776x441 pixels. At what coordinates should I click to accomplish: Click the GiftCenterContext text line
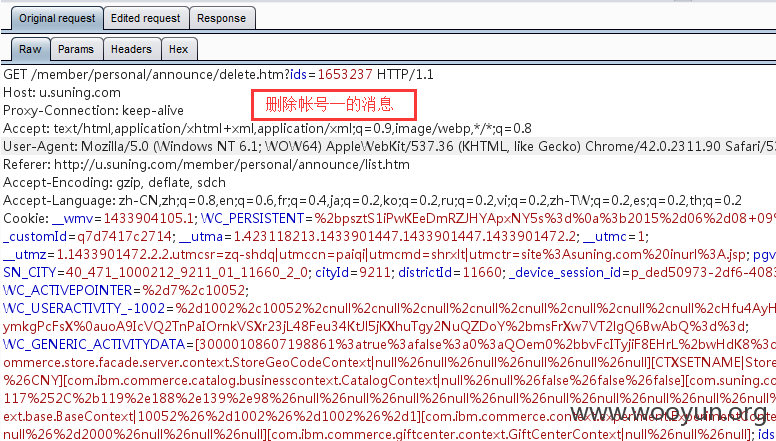(389, 435)
